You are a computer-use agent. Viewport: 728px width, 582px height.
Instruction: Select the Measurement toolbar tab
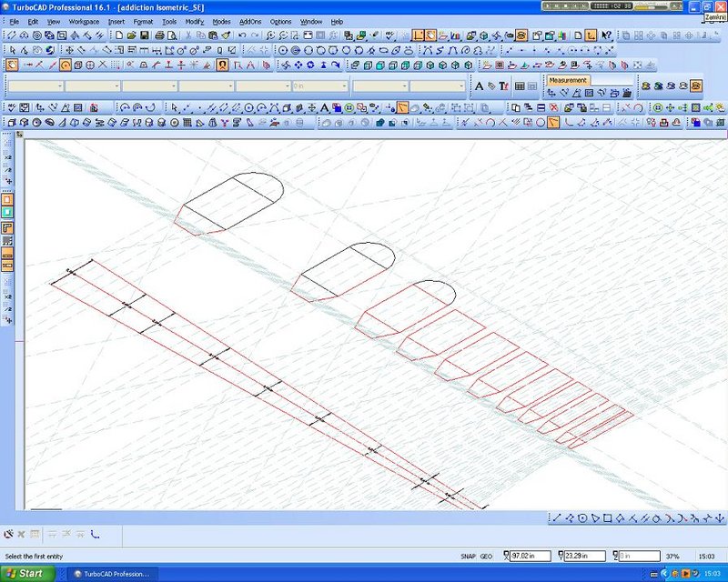click(x=567, y=80)
